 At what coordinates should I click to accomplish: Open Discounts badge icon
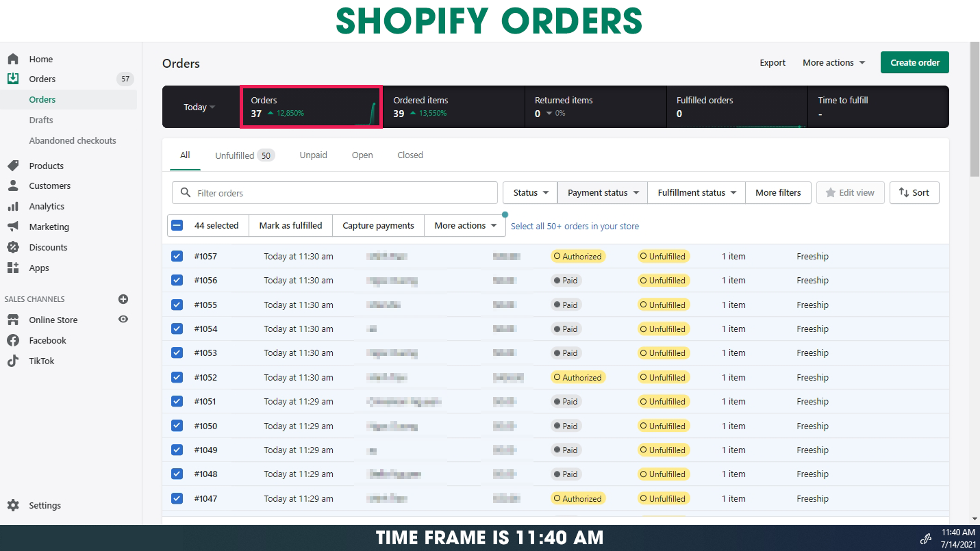(x=13, y=247)
